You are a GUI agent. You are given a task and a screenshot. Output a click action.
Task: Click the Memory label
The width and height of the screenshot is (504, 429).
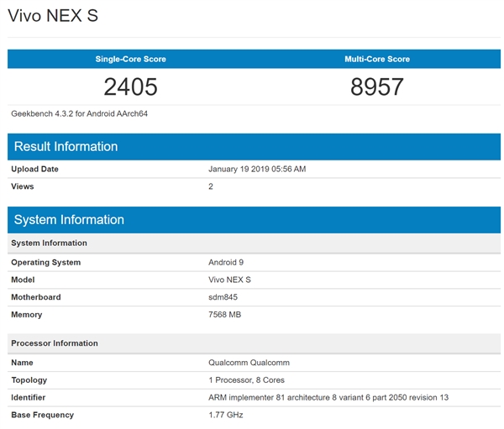(27, 315)
